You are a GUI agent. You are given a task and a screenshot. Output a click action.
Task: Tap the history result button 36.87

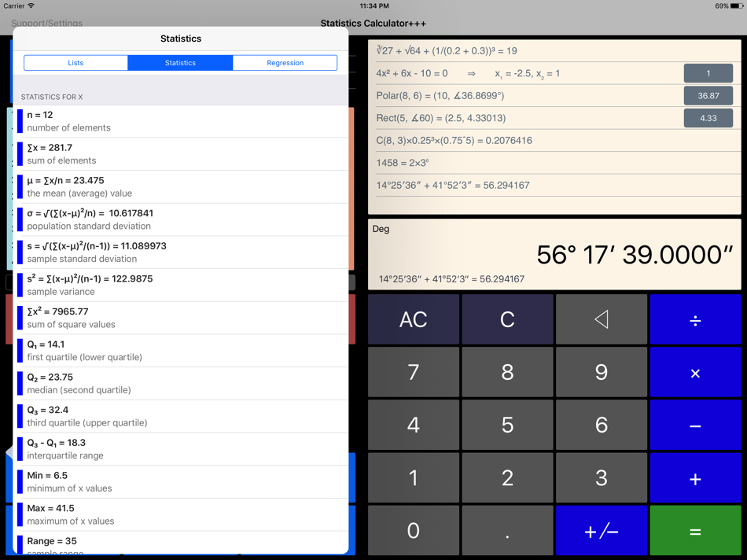[708, 96]
